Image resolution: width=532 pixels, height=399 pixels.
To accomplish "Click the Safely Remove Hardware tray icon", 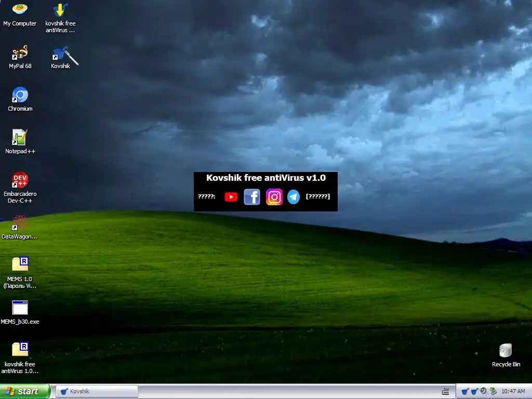I will point(493,391).
